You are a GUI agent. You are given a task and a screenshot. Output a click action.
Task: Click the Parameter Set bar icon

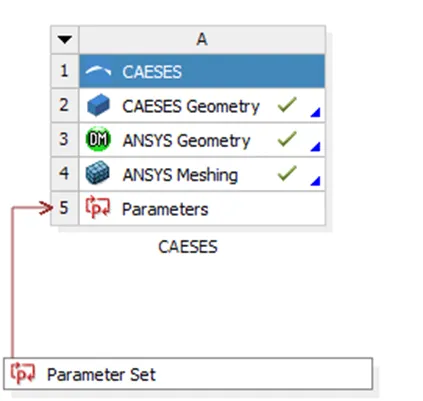(x=23, y=373)
